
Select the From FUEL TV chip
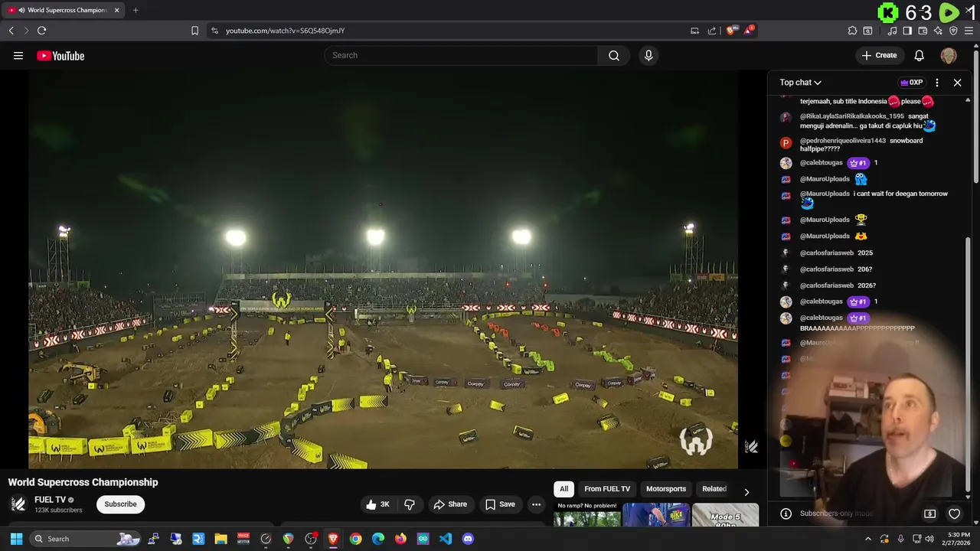[x=607, y=489]
